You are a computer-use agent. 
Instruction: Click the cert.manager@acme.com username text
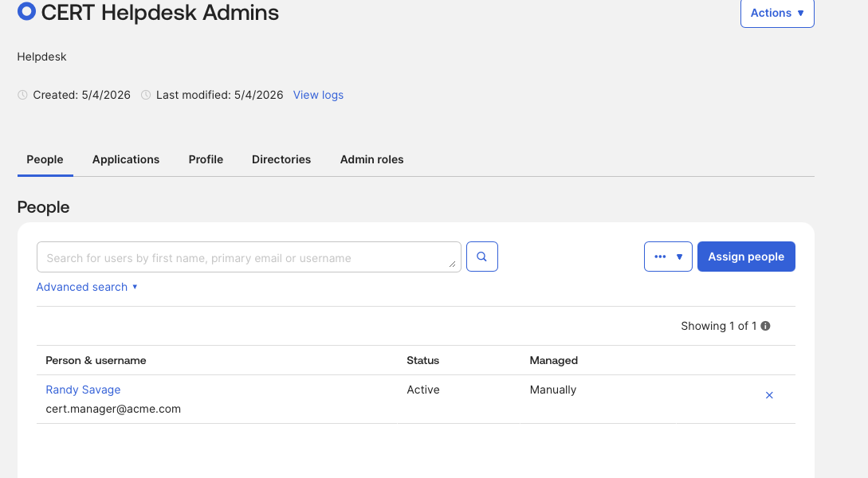[113, 409]
